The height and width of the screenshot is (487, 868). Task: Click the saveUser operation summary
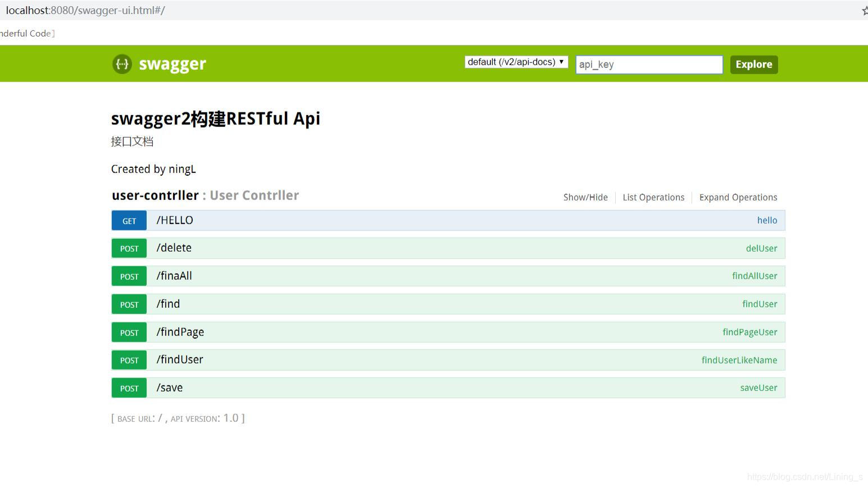tap(758, 388)
